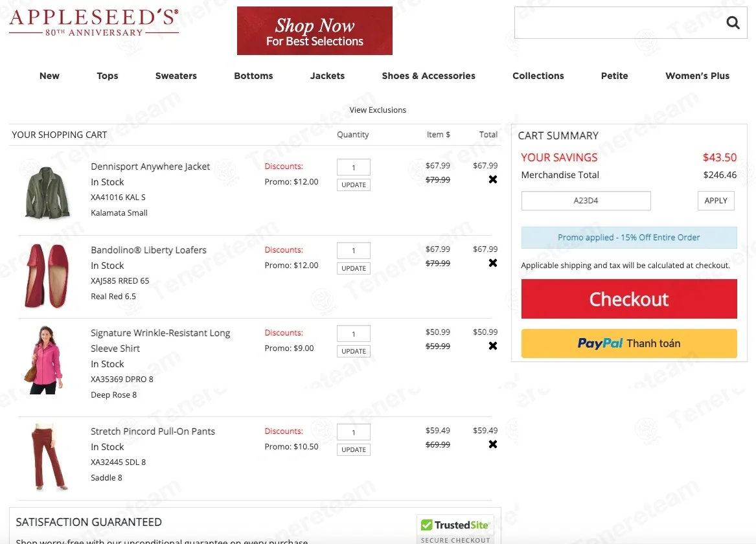The image size is (756, 544).
Task: Open the red Bandolino loafers thumbnail
Action: [x=47, y=276]
